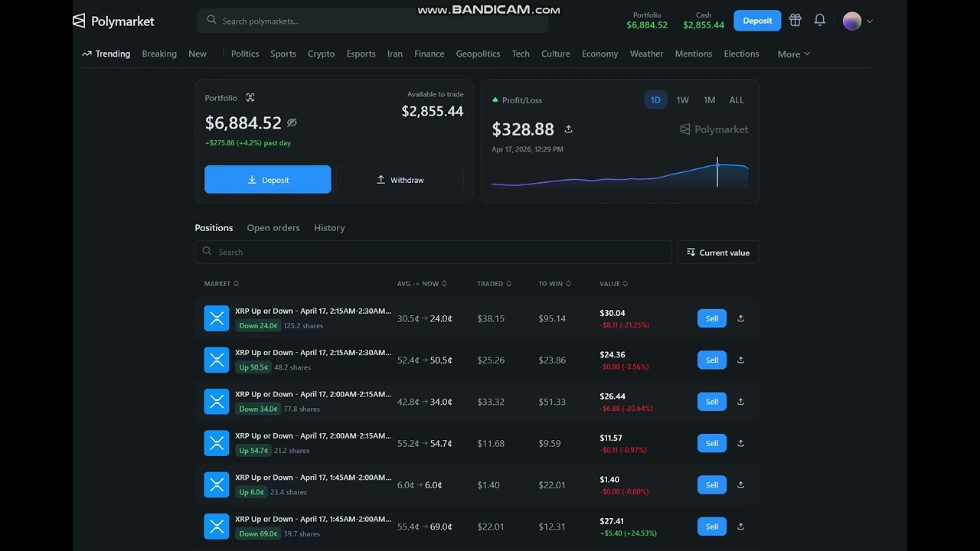Sort positions by VALUE column

(x=613, y=284)
